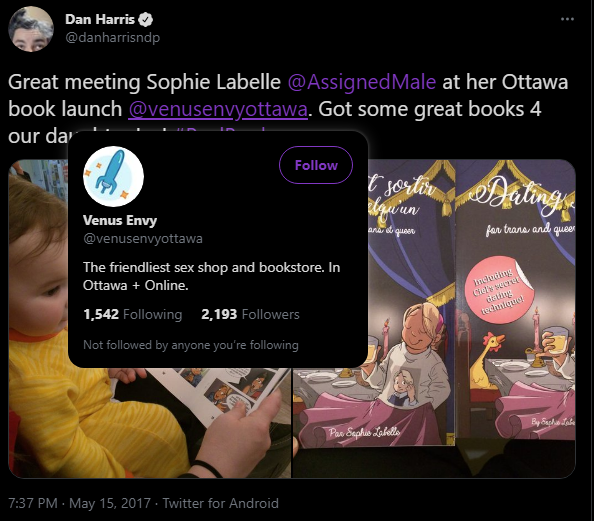Open the @danharrisndp handle
Viewport: 594px width, 521px height.
[x=113, y=38]
